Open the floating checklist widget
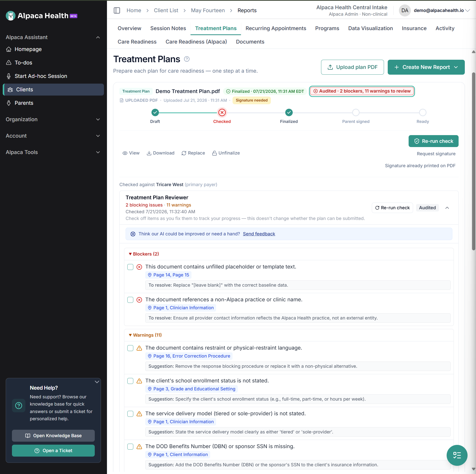 click(457, 455)
